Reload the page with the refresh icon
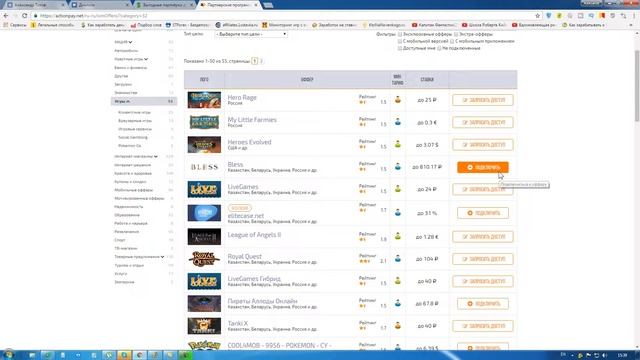The image size is (640, 360). [x=24, y=16]
